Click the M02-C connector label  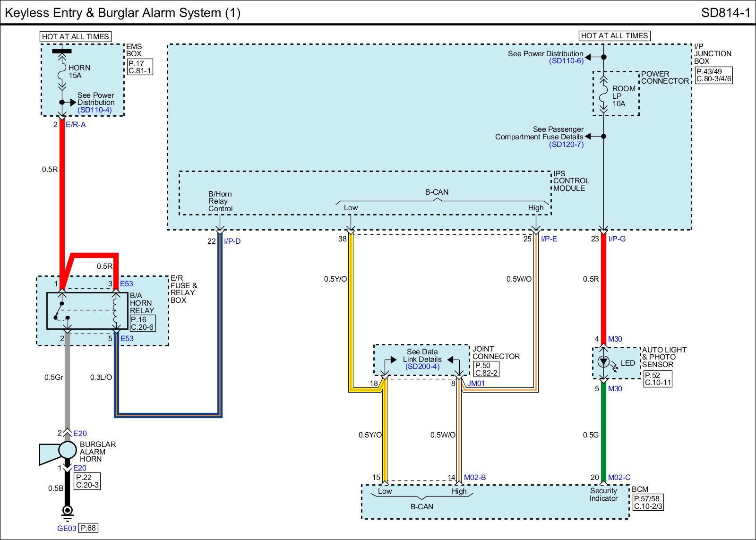point(619,478)
